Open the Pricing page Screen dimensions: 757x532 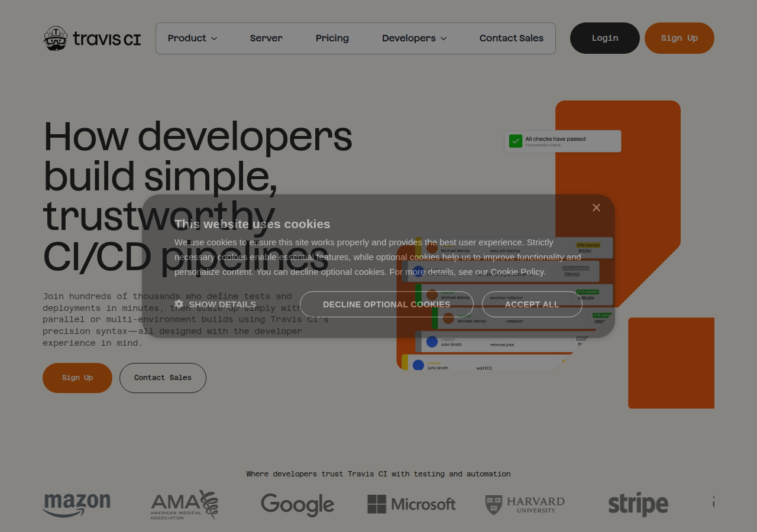(332, 38)
